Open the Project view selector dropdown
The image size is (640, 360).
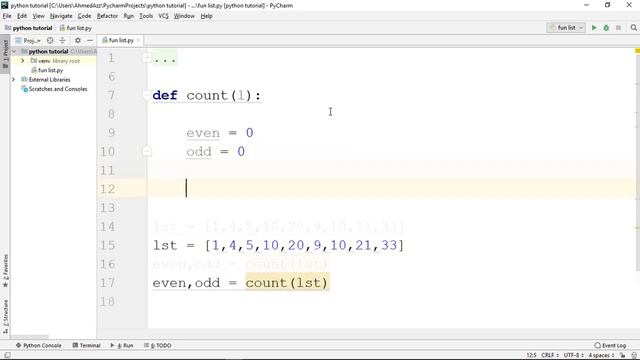point(28,40)
